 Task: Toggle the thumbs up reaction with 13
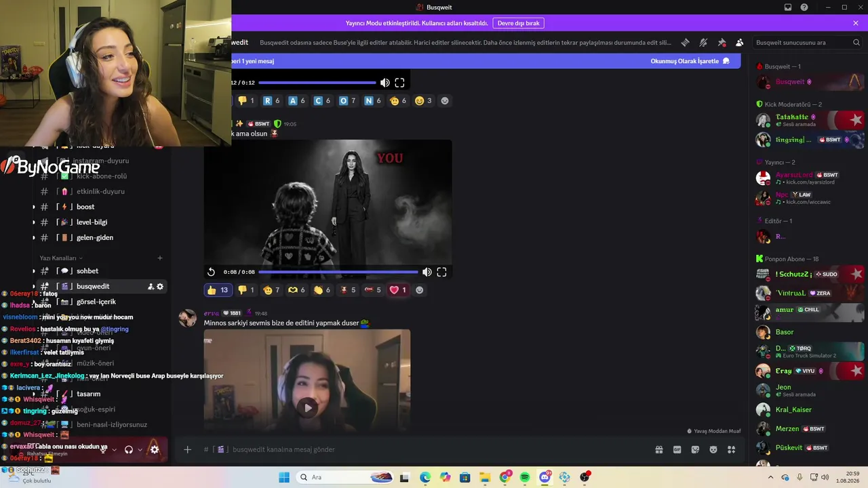coord(218,290)
